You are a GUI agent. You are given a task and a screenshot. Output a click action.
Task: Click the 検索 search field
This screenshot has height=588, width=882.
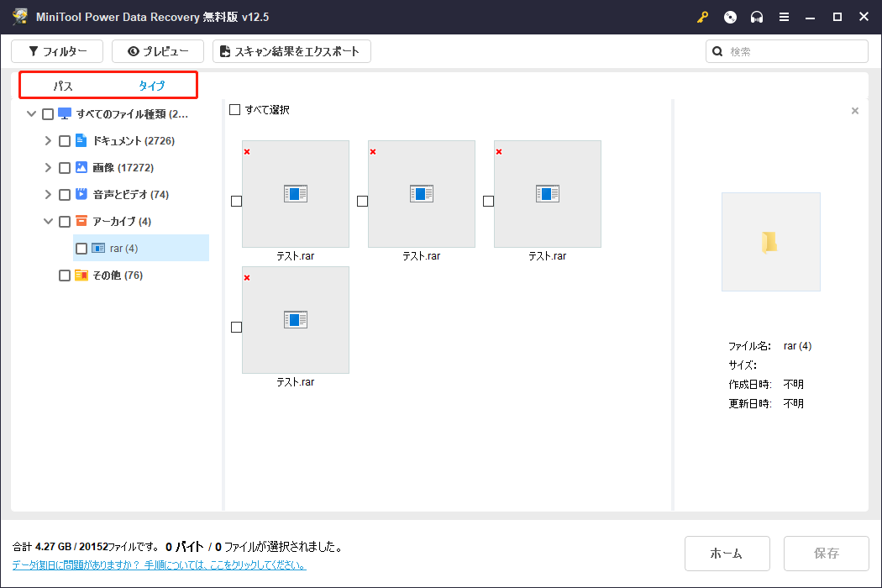click(787, 51)
